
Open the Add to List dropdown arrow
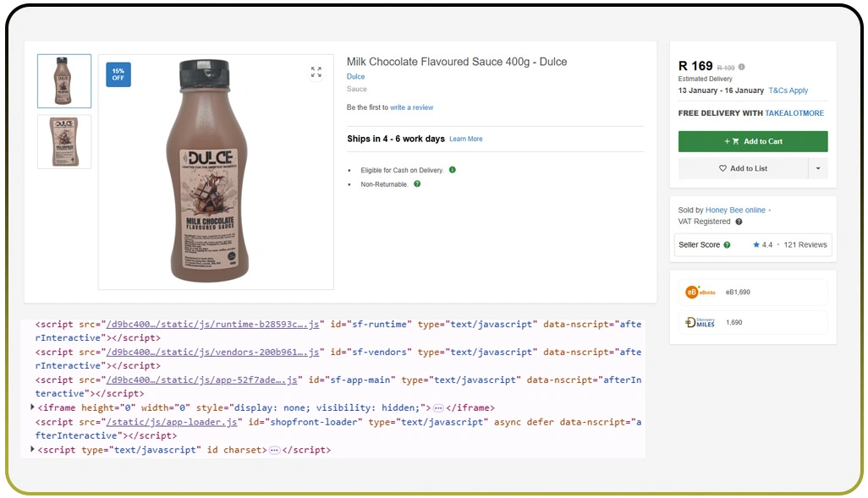coord(817,168)
